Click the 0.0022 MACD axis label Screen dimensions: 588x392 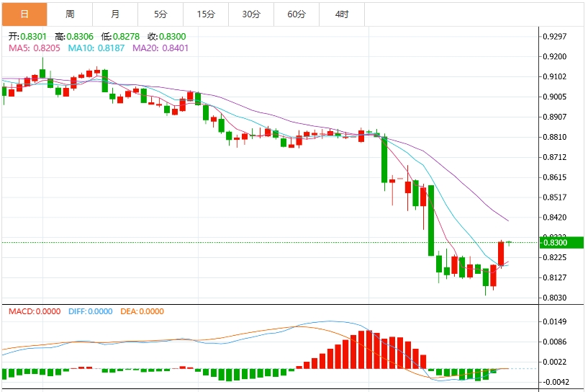(555, 362)
